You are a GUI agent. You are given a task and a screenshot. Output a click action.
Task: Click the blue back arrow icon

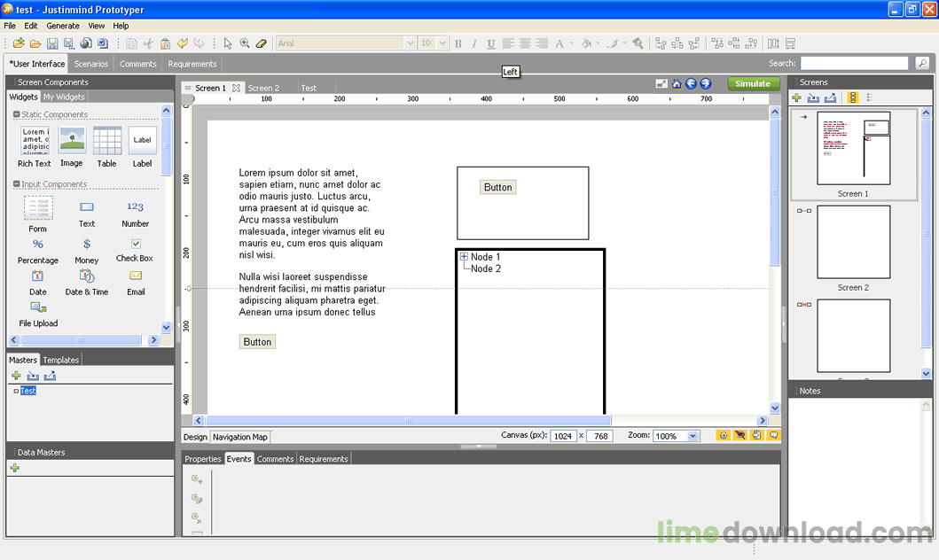[691, 84]
